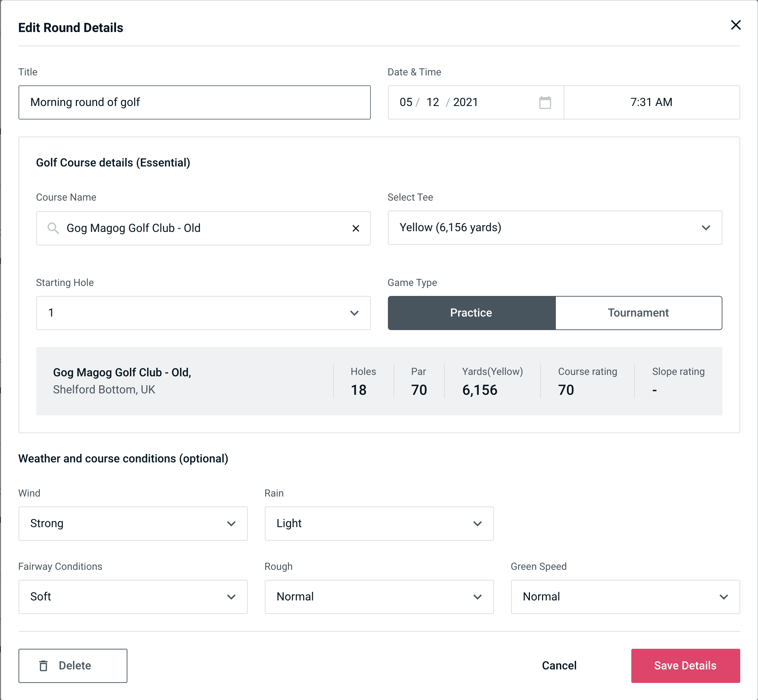
Task: Expand the Rough conditions dropdown
Action: pos(379,596)
